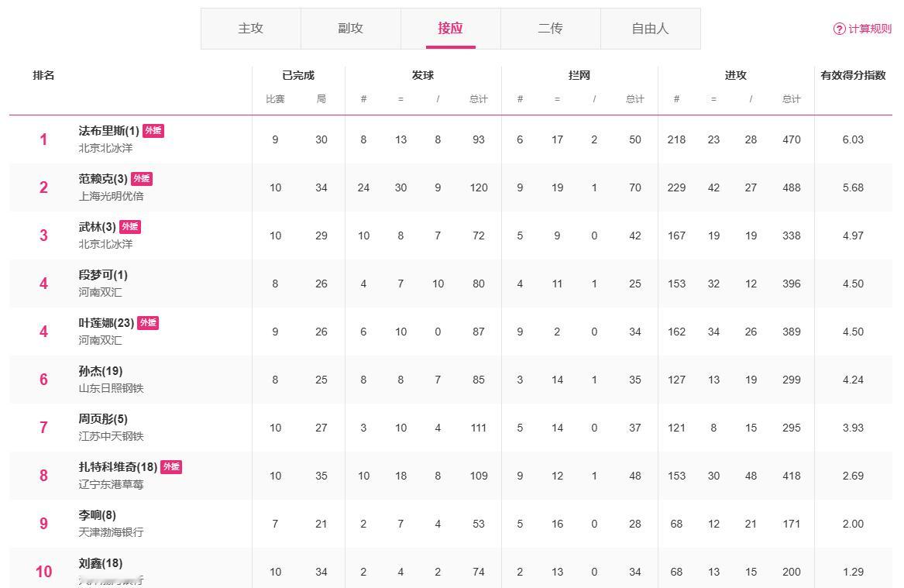Open the 自由人 tab
Viewport: 904px width, 588px height.
coord(650,29)
